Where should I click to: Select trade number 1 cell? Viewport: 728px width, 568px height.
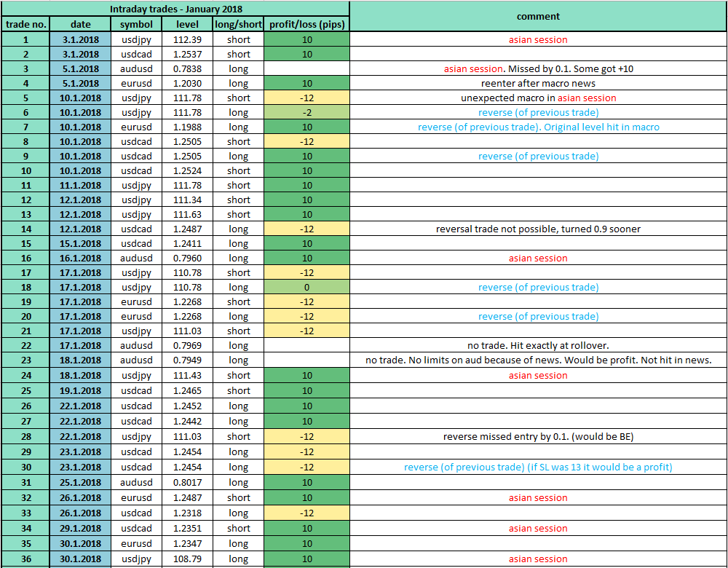[x=25, y=39]
